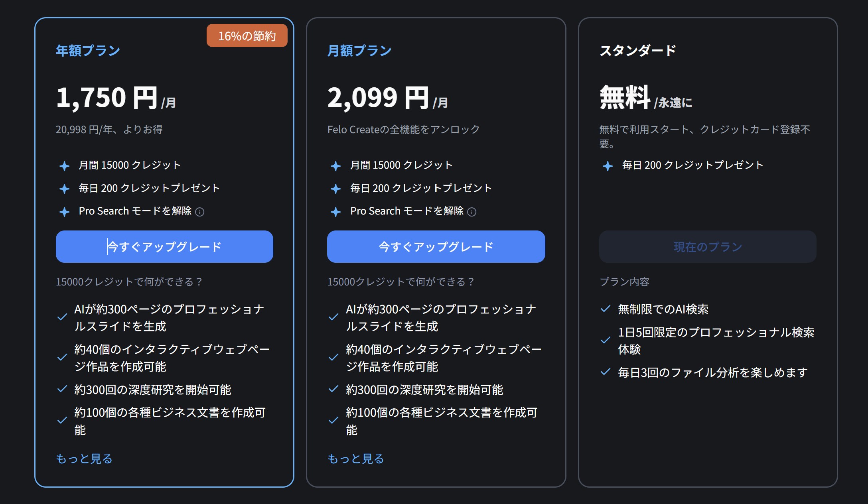This screenshot has width=868, height=504.
Task: Click sparkle icon beside monthly 毎日 200 クレジット
Action: [336, 189]
